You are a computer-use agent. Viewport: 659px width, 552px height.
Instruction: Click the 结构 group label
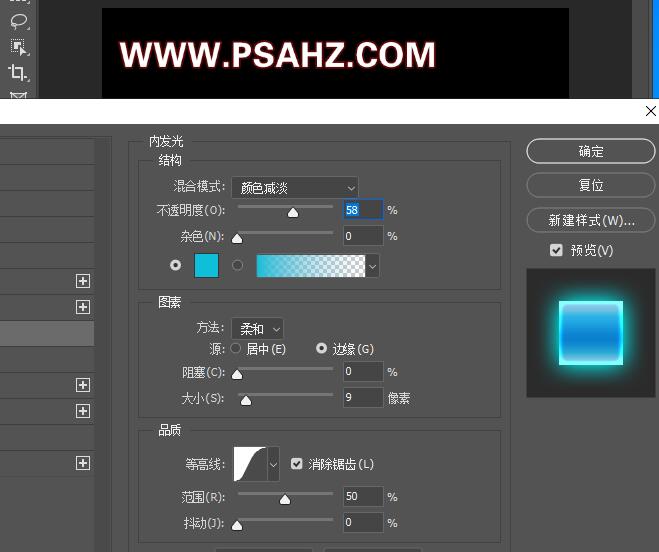[x=170, y=160]
